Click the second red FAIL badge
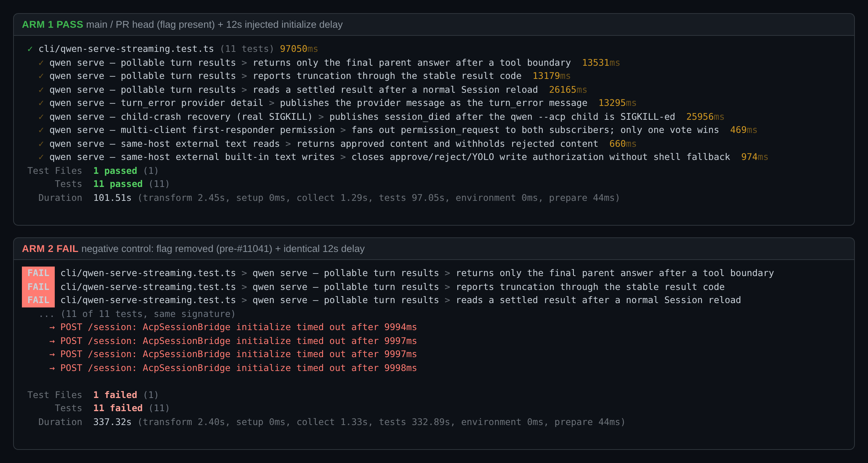The width and height of the screenshot is (868, 463). click(38, 287)
